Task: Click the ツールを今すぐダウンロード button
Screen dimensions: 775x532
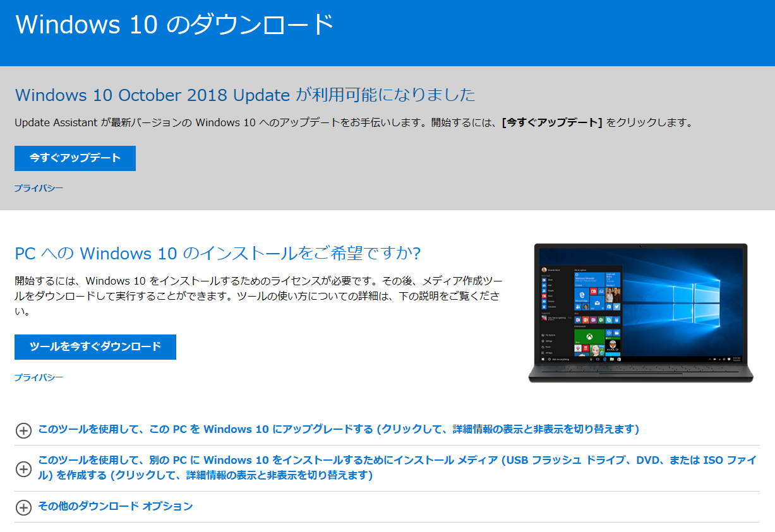Action: point(95,346)
